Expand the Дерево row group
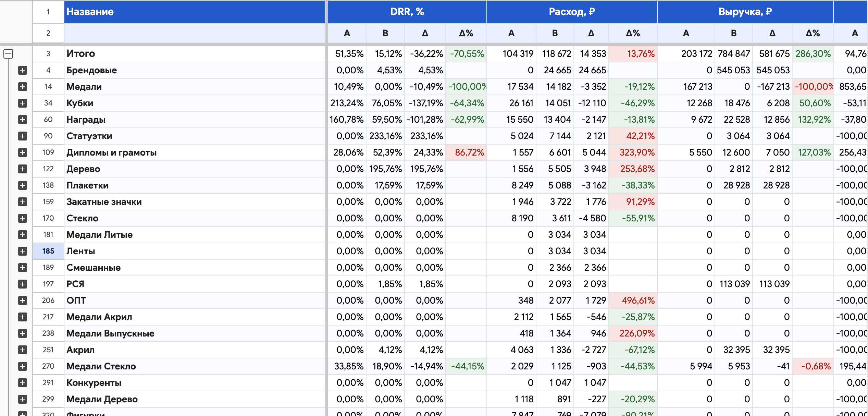 pos(23,169)
